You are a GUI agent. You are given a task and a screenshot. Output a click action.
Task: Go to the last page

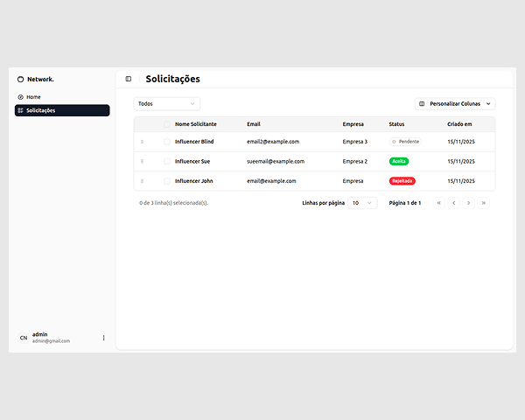point(484,203)
